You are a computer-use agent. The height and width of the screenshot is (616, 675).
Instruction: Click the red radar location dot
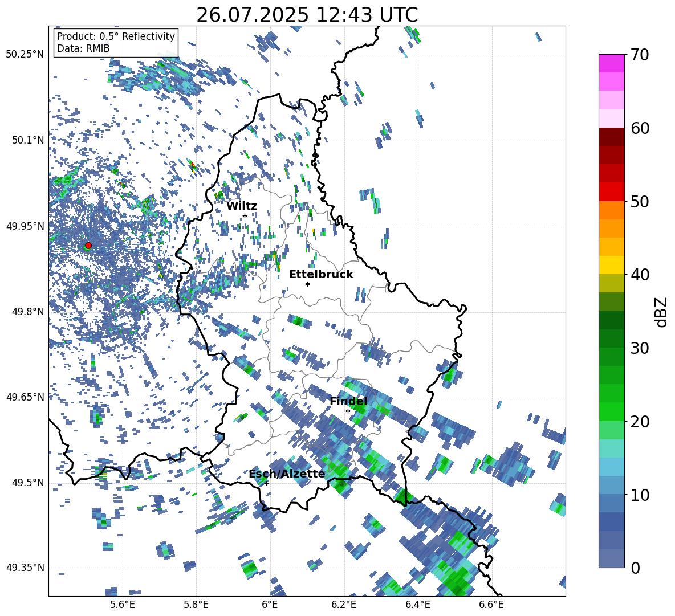[88, 246]
